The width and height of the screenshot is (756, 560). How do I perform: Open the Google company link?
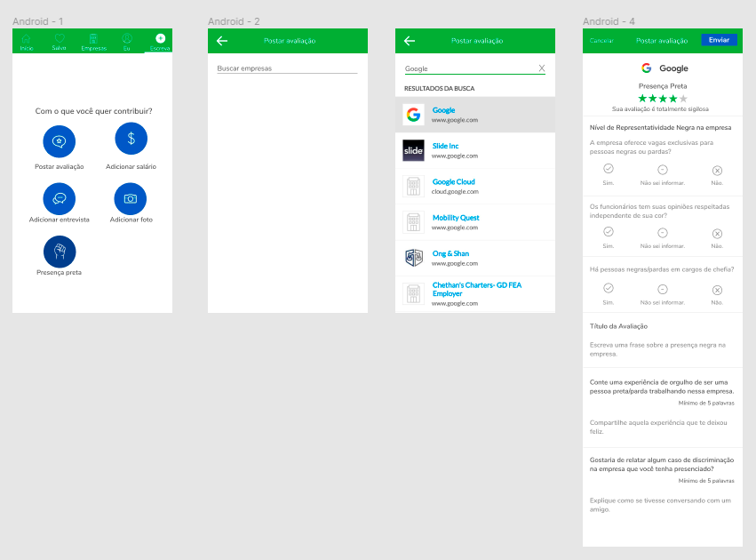[x=443, y=110]
